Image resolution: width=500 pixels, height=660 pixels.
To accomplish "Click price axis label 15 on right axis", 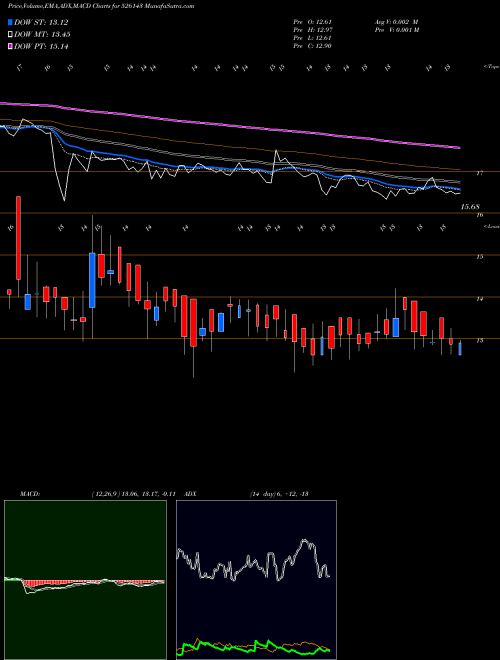I will pos(479,257).
